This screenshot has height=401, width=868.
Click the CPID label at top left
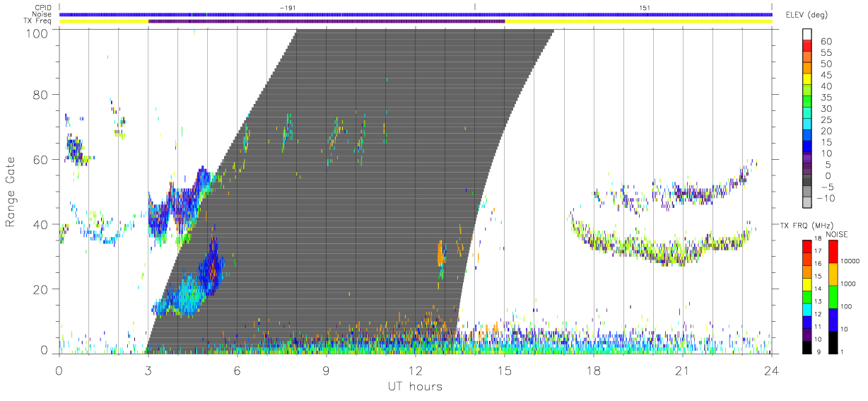pos(43,7)
